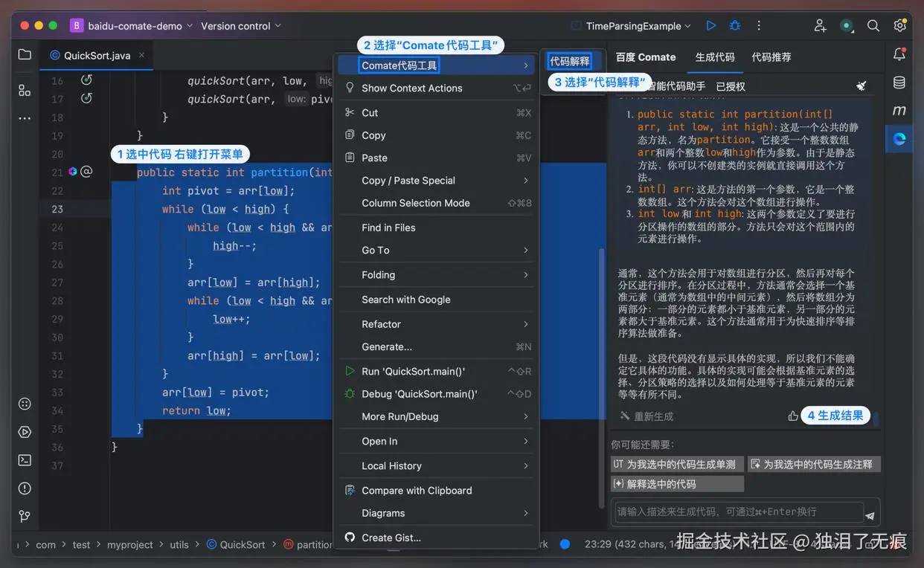The height and width of the screenshot is (568, 924).
Task: Run TimeParsingExample with the green play icon
Action: (710, 25)
